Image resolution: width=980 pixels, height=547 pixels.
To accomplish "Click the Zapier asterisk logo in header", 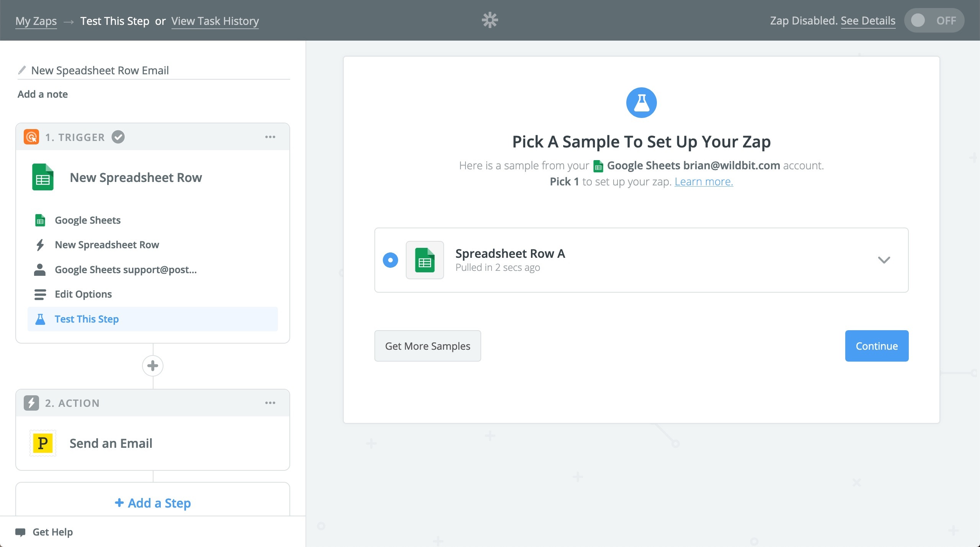I will (x=490, y=20).
